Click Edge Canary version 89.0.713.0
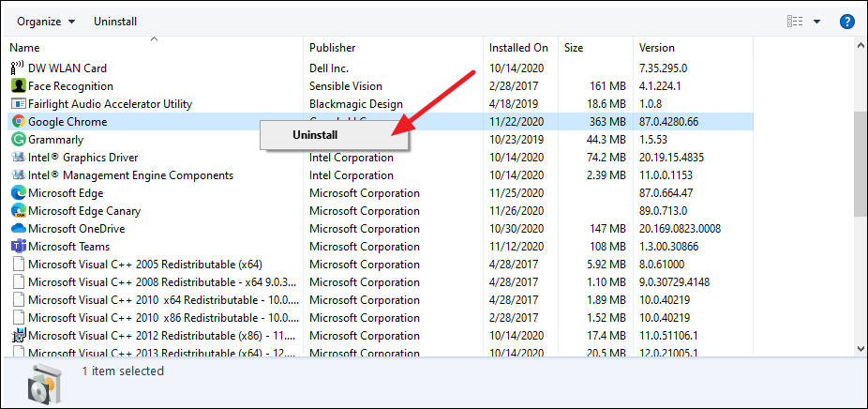This screenshot has height=409, width=868. (x=663, y=210)
